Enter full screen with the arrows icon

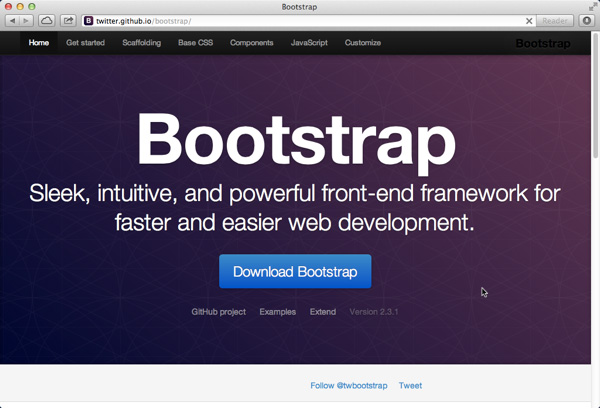(x=593, y=6)
